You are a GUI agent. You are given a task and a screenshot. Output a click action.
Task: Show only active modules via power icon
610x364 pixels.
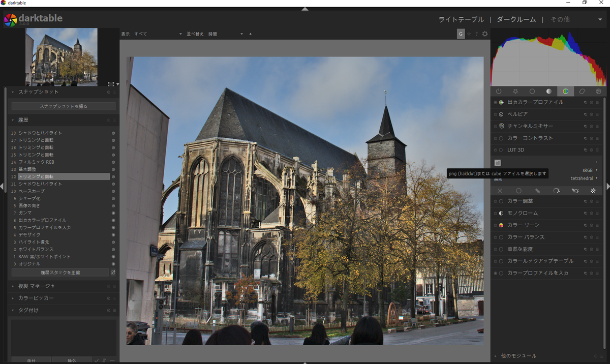click(x=498, y=91)
